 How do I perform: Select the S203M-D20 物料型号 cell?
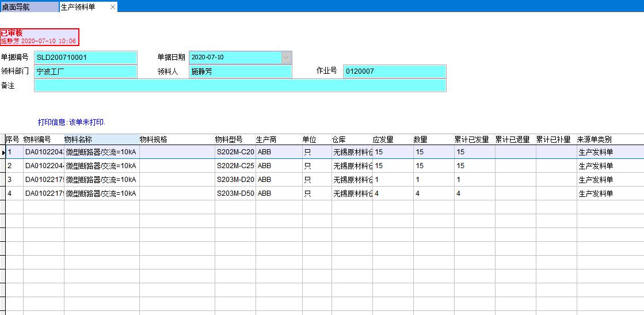tap(235, 180)
